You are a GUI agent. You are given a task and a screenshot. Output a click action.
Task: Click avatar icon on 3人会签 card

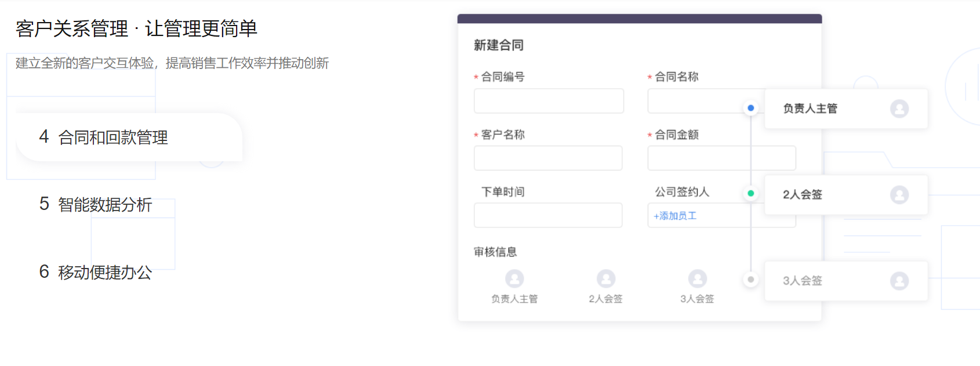click(899, 281)
